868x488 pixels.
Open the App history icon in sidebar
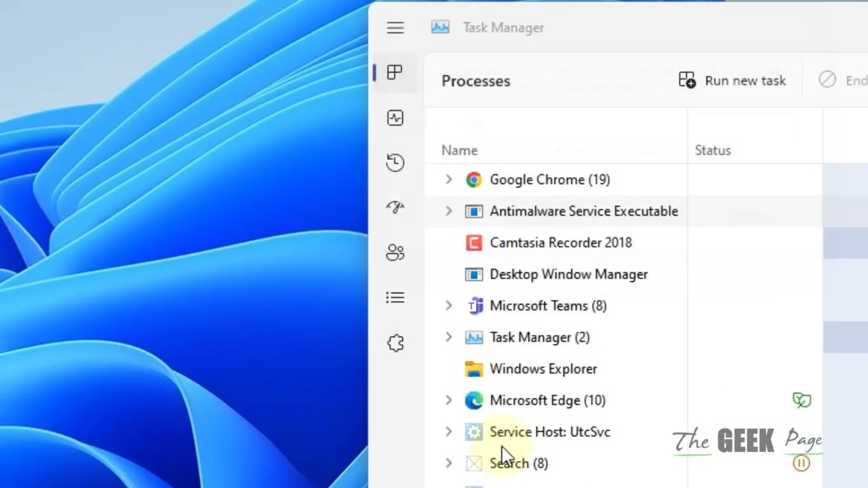(395, 163)
